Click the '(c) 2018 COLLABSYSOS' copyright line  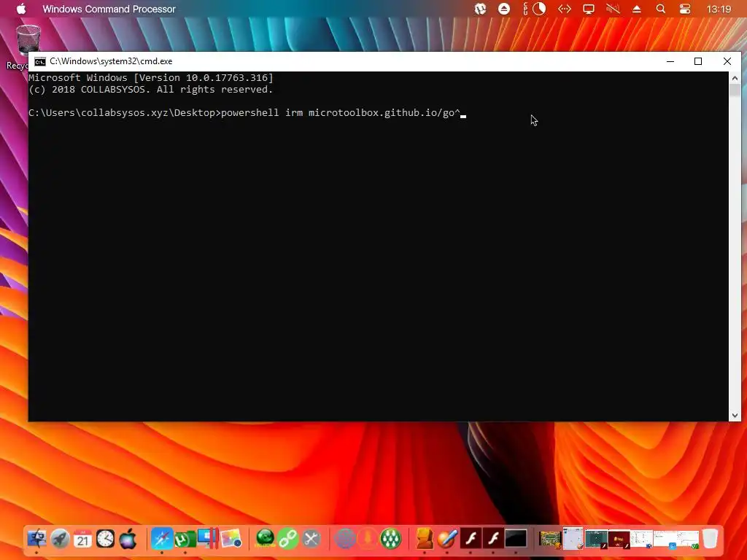151,90
